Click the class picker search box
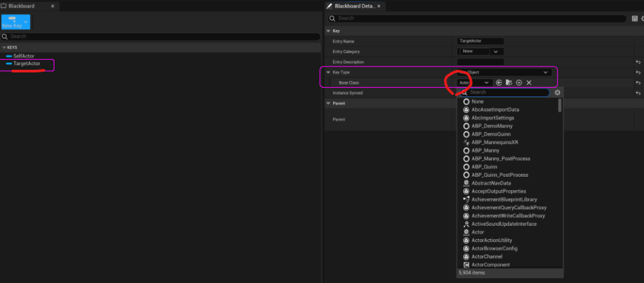644x283 pixels. pyautogui.click(x=504, y=92)
